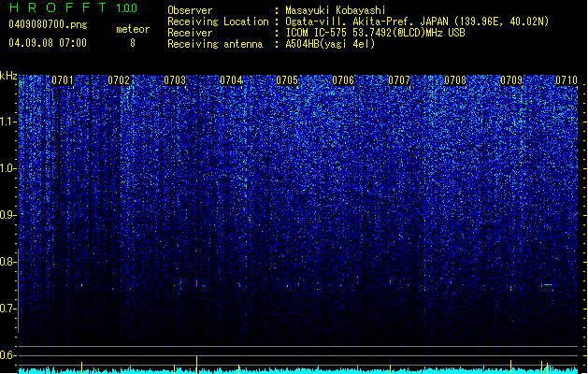Click the HROFFT 1.0.0 title text
Viewport: 588px width, 374px height.
coord(74,7)
